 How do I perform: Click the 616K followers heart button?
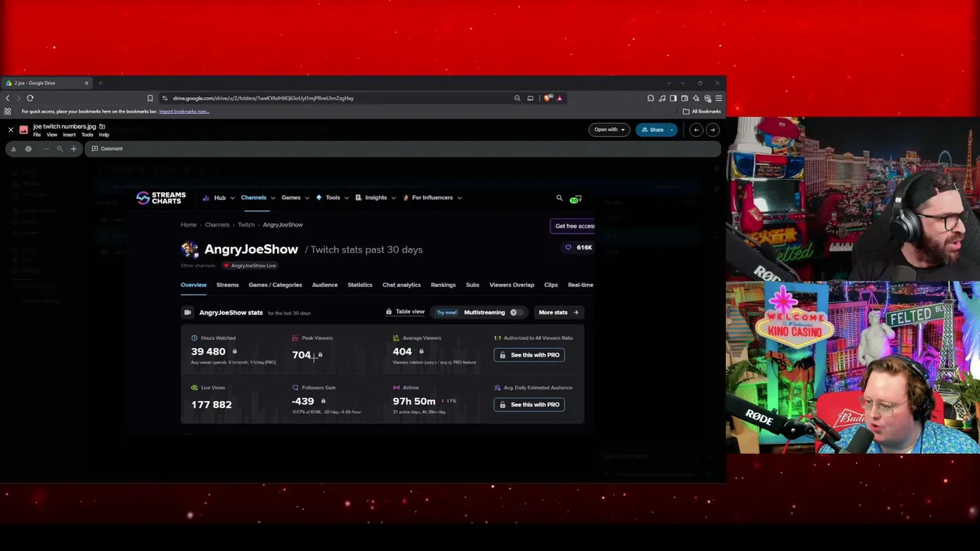click(578, 248)
